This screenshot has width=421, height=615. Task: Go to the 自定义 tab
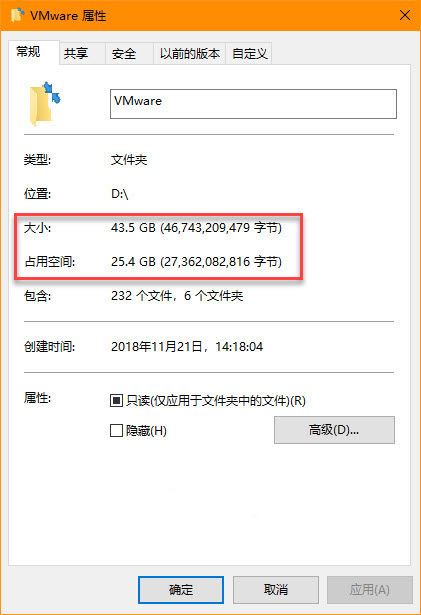click(x=249, y=53)
